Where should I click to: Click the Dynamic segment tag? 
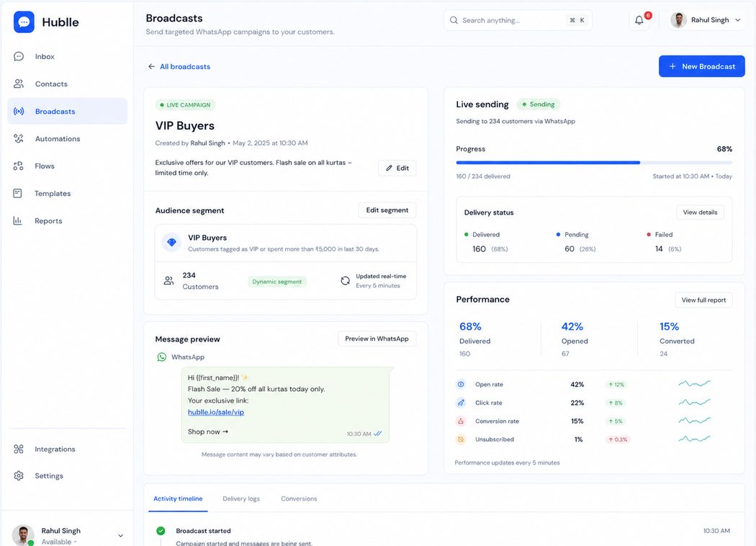click(x=276, y=282)
